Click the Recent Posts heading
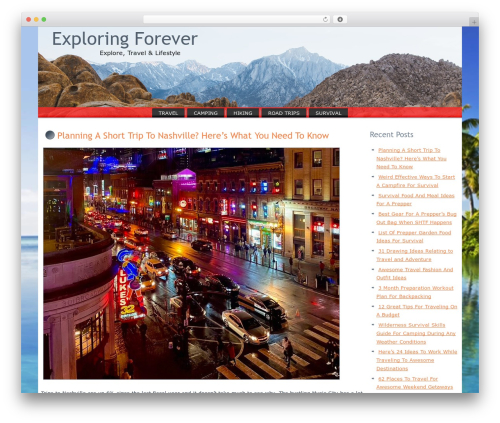The width and height of the screenshot is (500, 423). click(391, 134)
